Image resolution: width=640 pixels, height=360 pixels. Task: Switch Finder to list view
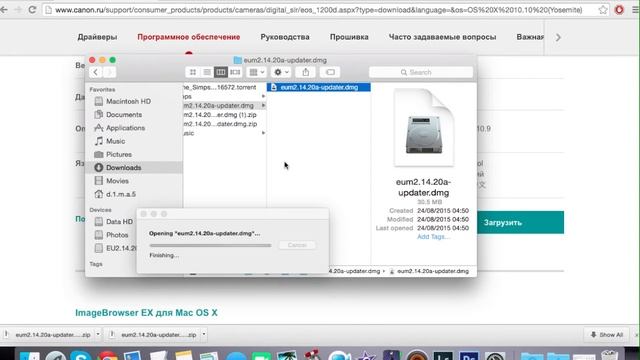[207, 72]
